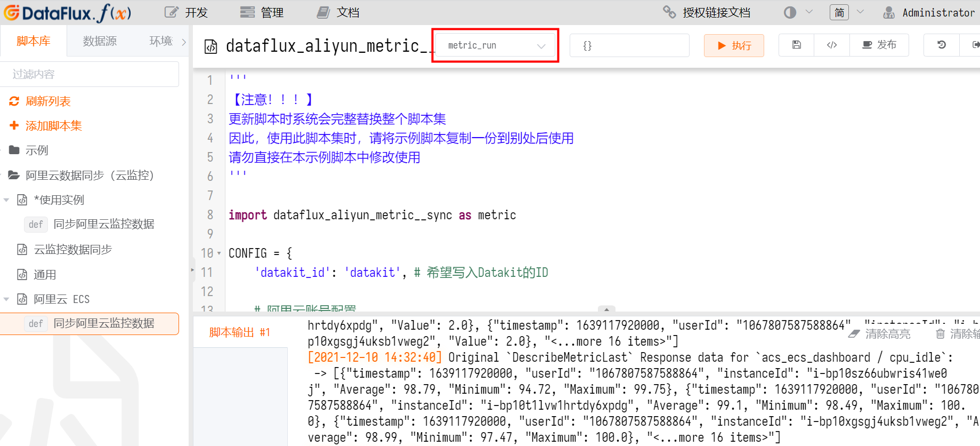Click the 清除输出 trash button
The height and width of the screenshot is (446, 980).
coord(958,334)
